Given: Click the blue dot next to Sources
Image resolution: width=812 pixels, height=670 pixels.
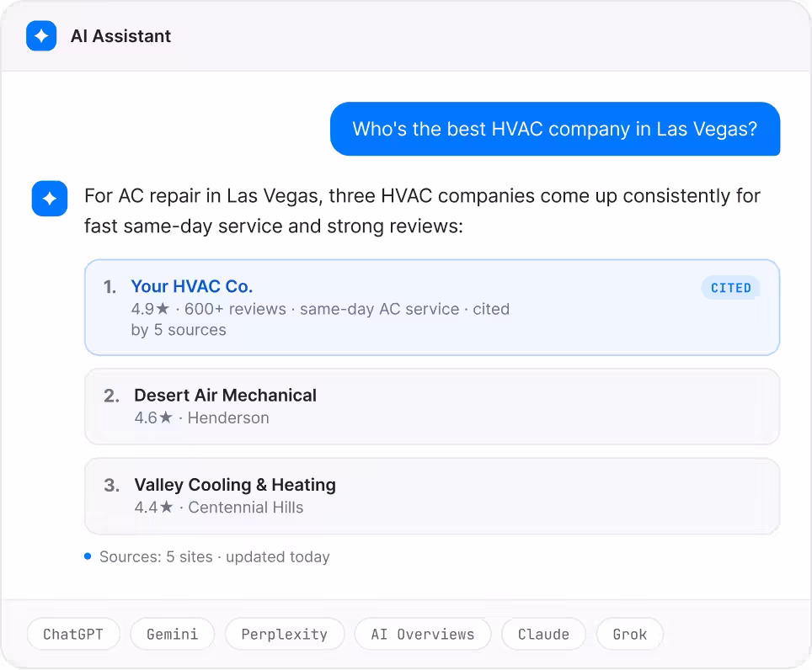Looking at the screenshot, I should [88, 556].
